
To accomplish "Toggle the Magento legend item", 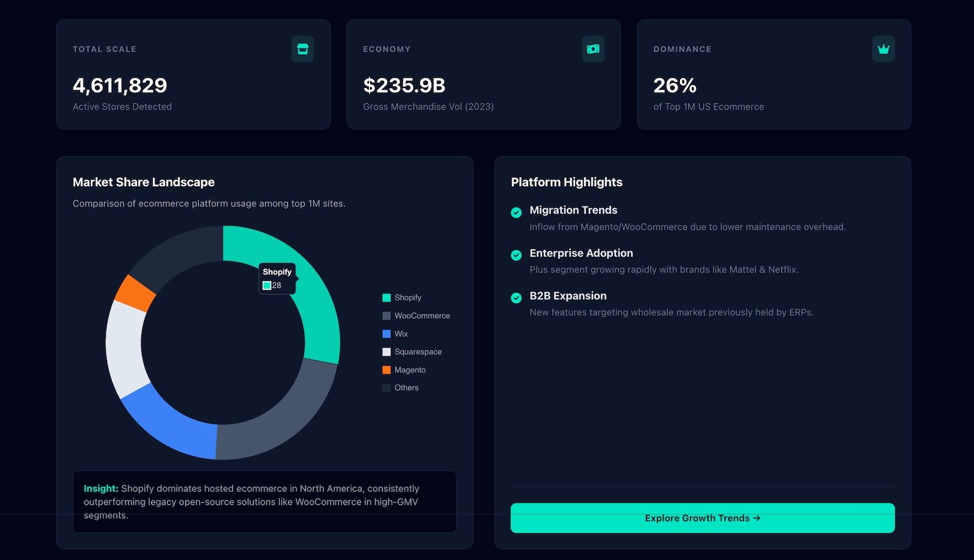I will point(404,370).
